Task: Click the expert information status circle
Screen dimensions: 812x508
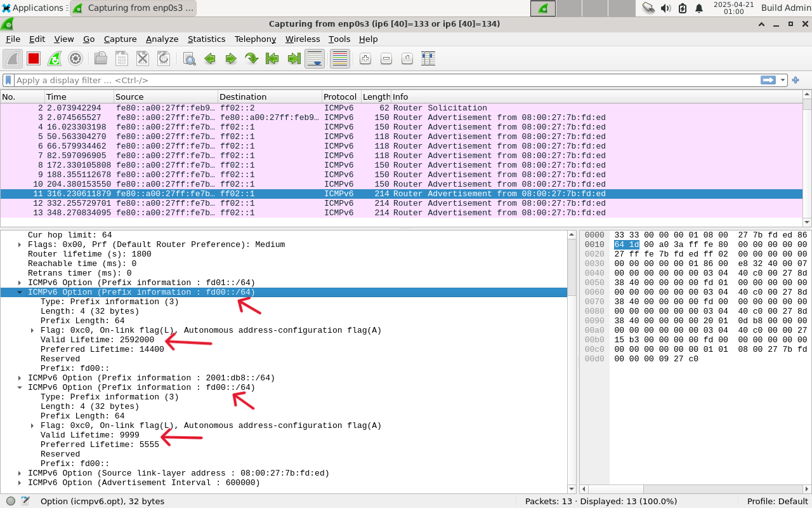Action: point(11,501)
